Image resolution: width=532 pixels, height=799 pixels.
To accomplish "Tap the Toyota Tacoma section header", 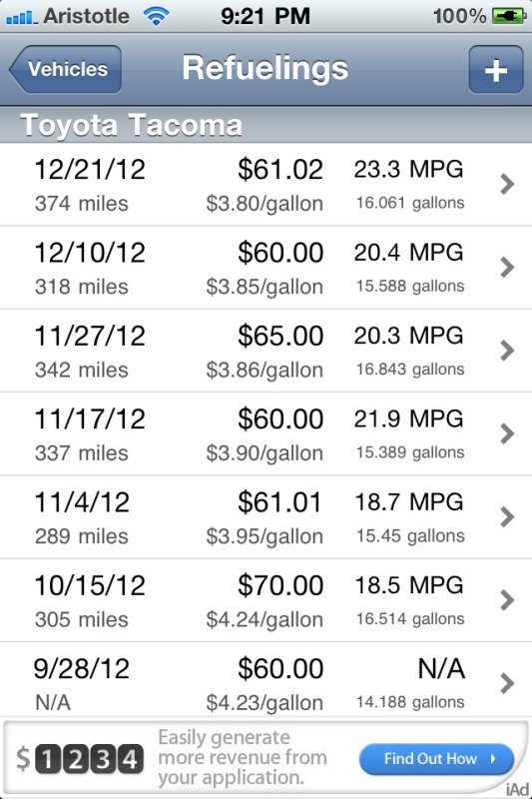I will point(266,126).
